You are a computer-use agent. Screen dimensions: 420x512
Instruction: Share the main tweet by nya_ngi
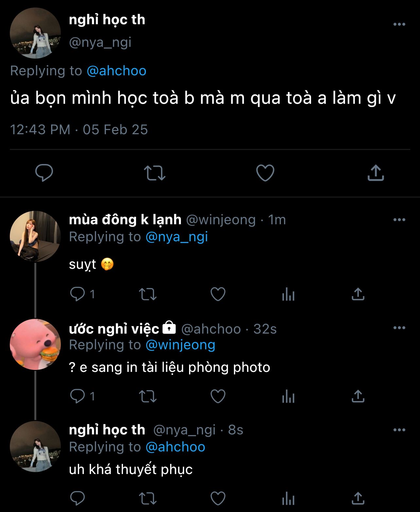click(376, 173)
